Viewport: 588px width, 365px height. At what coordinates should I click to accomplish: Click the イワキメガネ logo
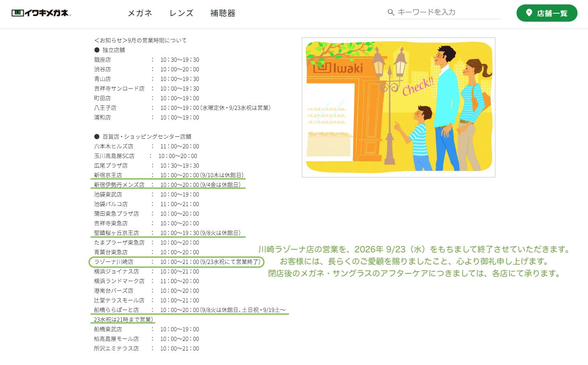coord(41,13)
